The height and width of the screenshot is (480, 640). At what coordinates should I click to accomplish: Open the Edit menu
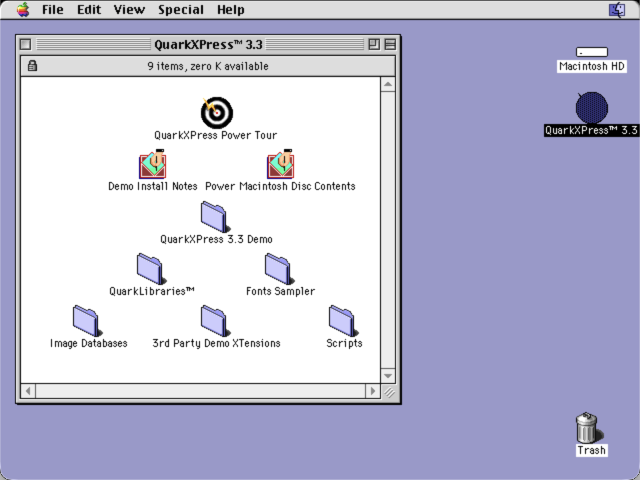[x=89, y=9]
